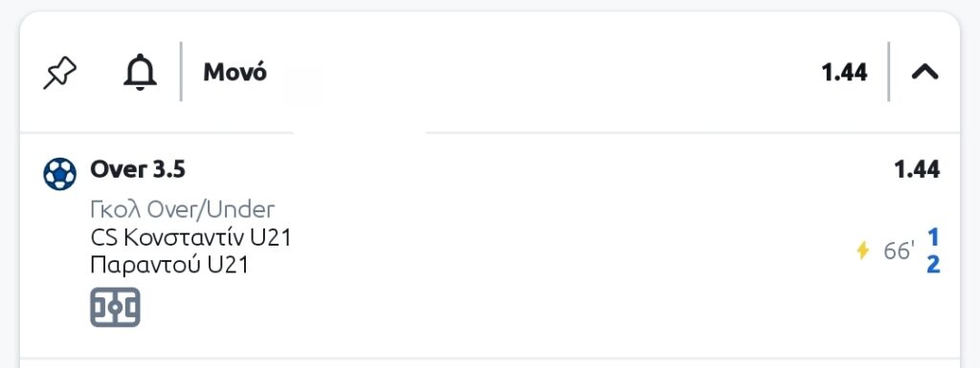The image size is (980, 368).
Task: Pin this bet using the pushpin icon
Action: [x=60, y=73]
